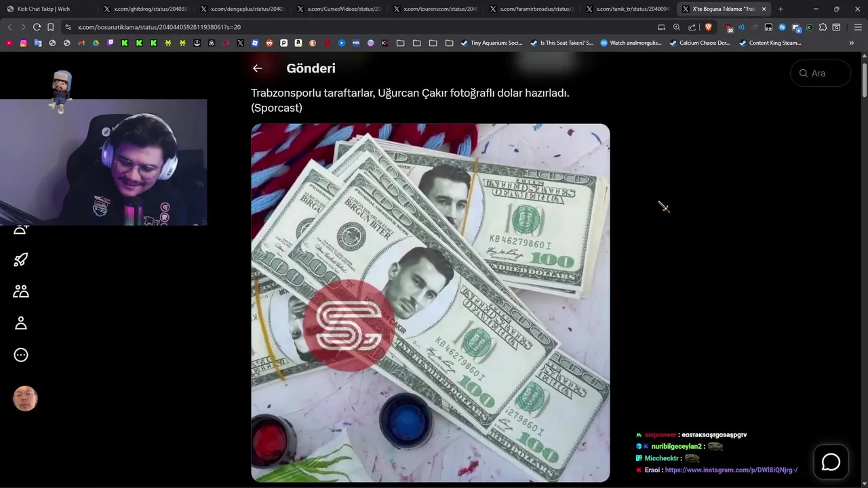This screenshot has height=488, width=868.
Task: Open Tiny Aquarium bookmark
Action: point(492,43)
